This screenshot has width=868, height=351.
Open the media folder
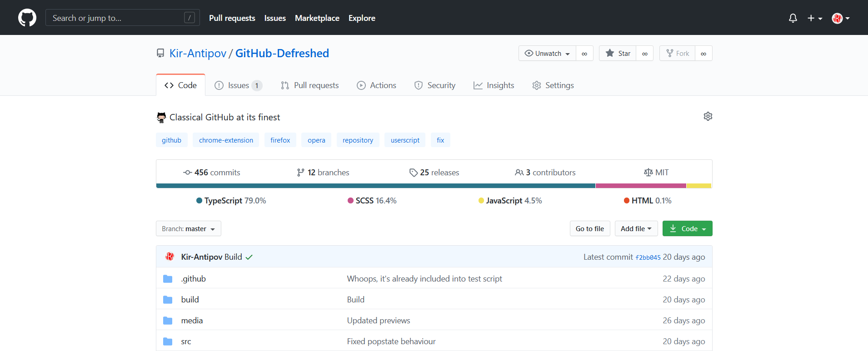pyautogui.click(x=192, y=321)
